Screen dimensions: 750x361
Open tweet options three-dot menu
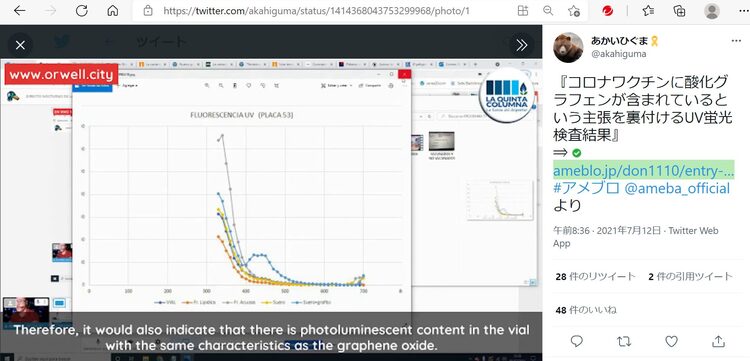pyautogui.click(x=736, y=41)
